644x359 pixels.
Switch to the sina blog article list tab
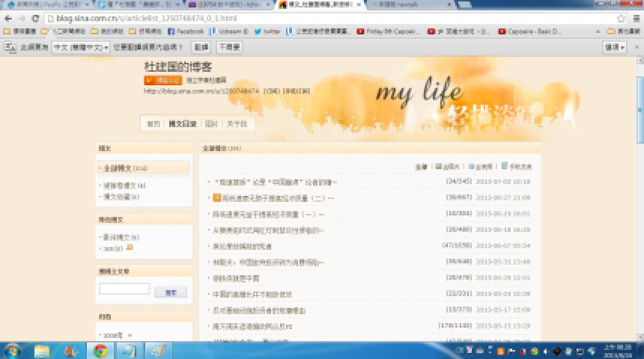pos(318,4)
